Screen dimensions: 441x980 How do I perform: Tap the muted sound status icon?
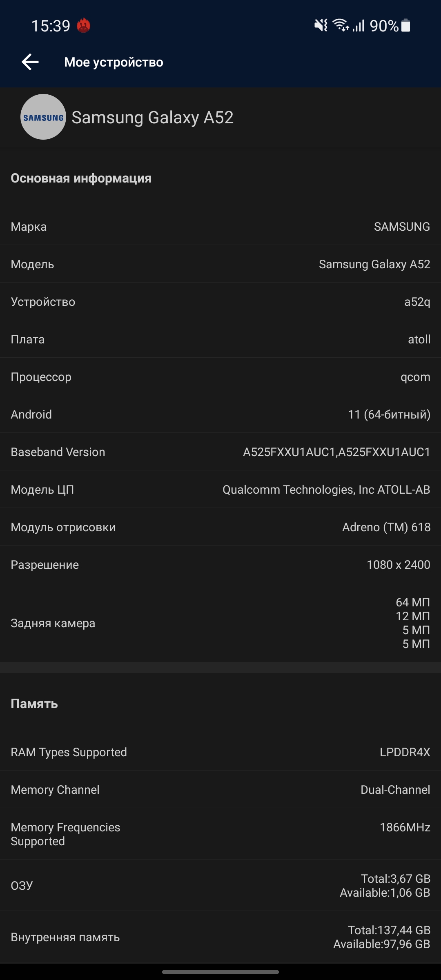click(x=321, y=26)
